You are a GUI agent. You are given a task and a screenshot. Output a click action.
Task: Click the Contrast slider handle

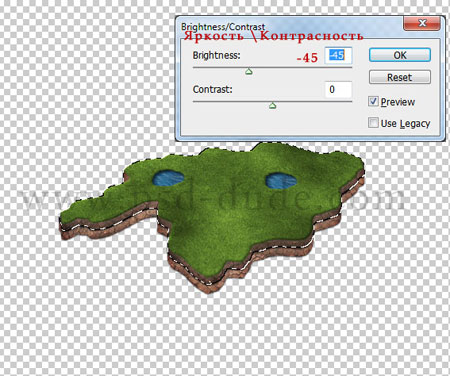coord(272,106)
